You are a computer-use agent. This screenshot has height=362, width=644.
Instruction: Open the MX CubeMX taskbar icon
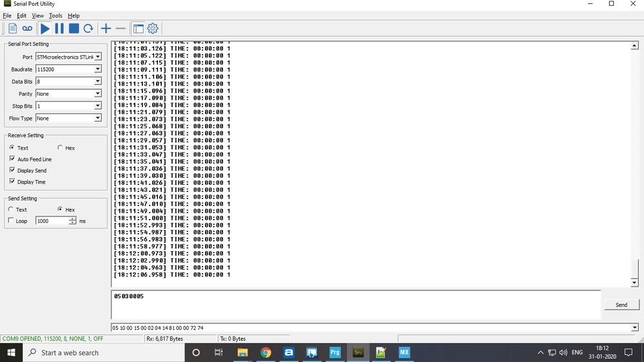(x=404, y=352)
